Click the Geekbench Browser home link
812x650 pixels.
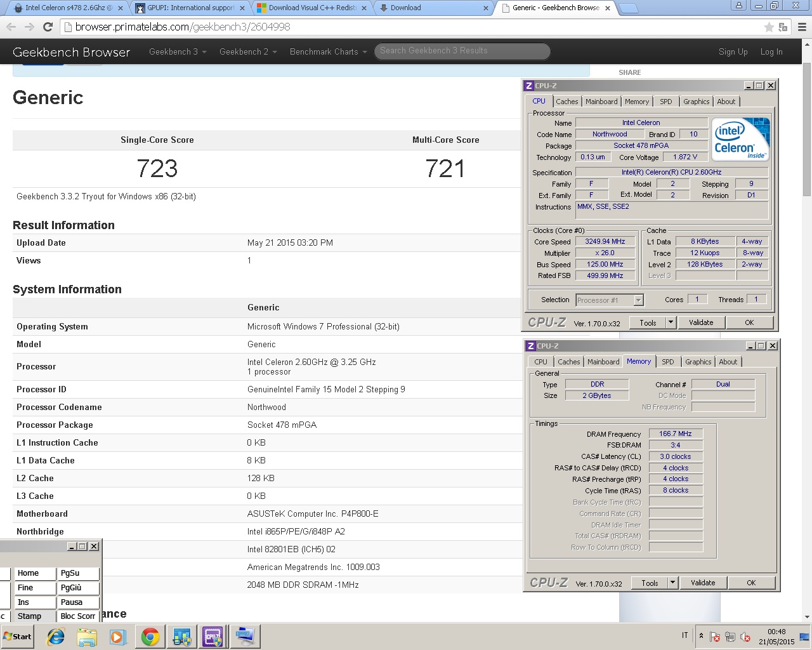pos(71,52)
